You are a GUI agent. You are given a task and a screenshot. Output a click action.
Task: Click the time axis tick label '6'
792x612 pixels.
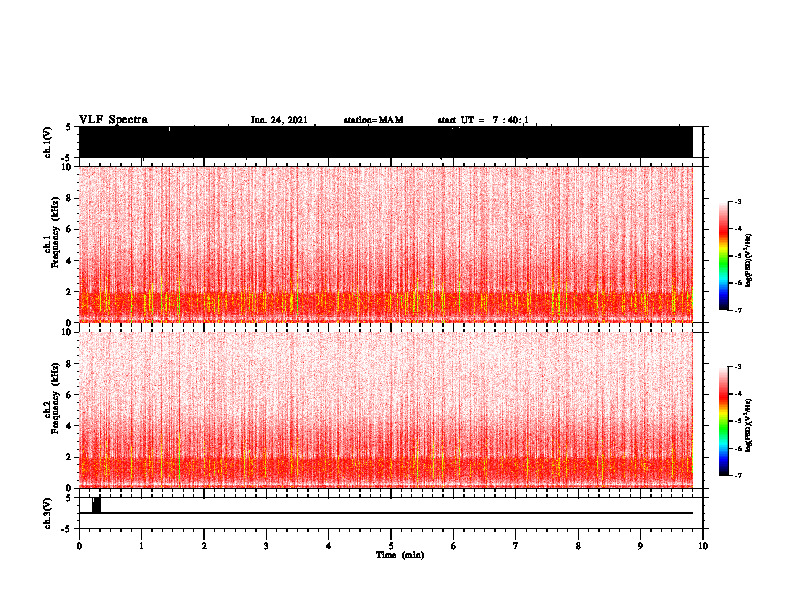(x=453, y=546)
